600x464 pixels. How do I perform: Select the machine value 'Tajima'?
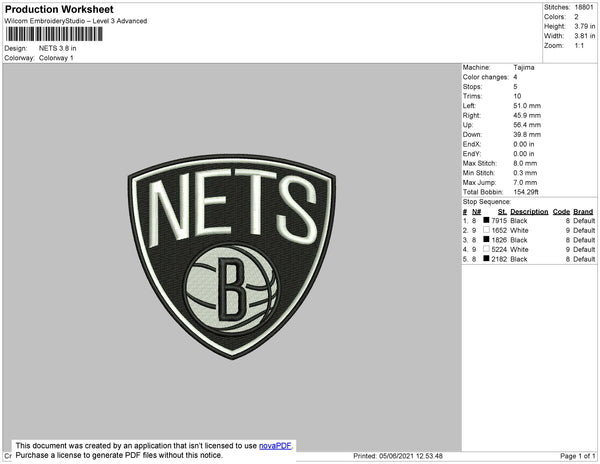point(524,67)
